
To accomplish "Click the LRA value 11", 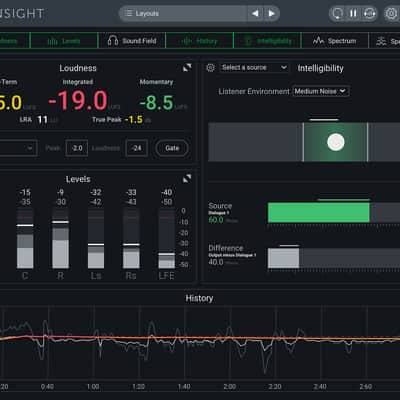I will click(42, 120).
